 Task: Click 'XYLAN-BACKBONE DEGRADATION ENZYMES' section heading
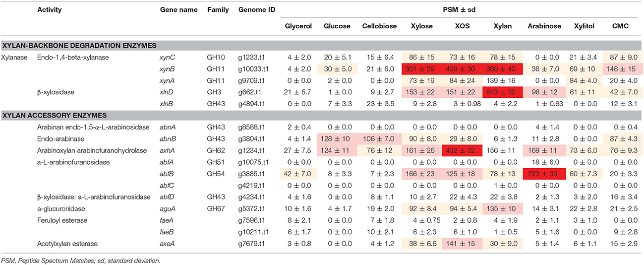coord(79,46)
